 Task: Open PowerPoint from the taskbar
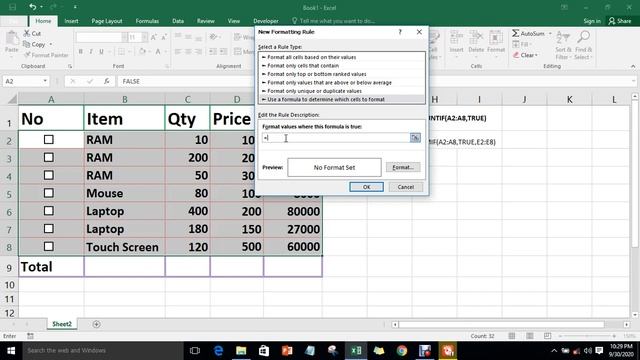tap(287, 351)
